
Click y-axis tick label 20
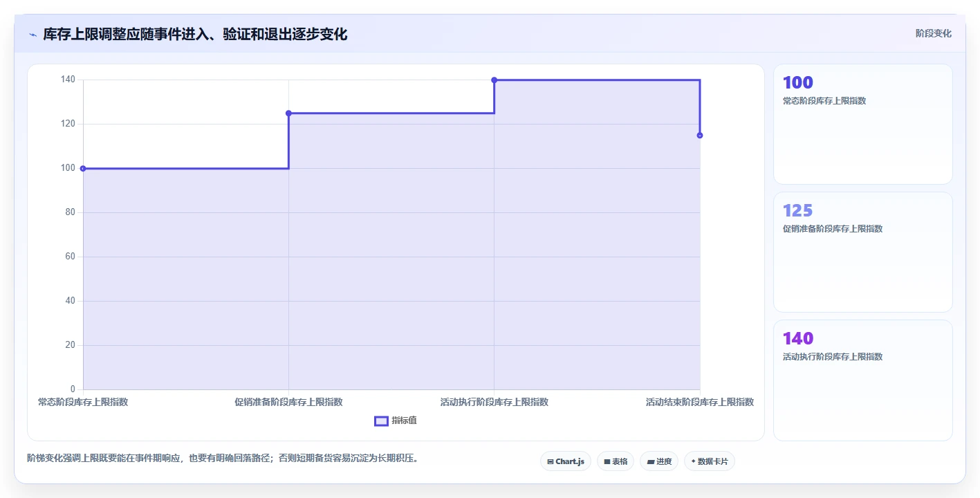(70, 345)
